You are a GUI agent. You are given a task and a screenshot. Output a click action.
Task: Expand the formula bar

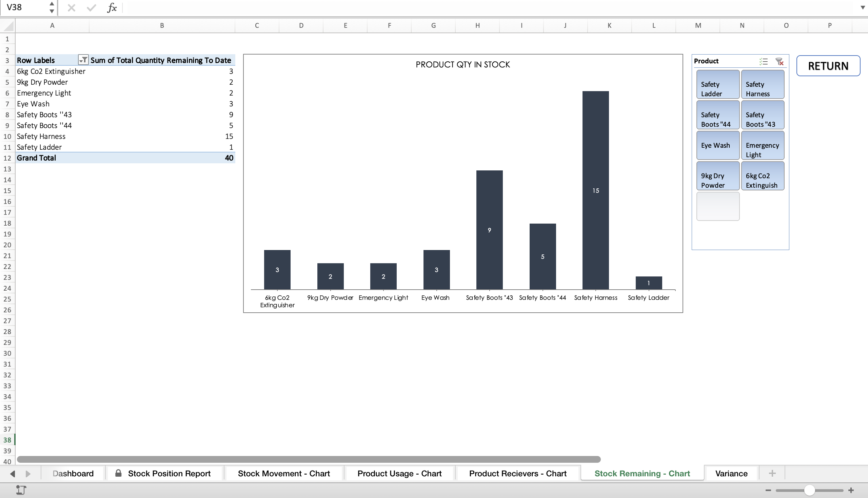(863, 7)
